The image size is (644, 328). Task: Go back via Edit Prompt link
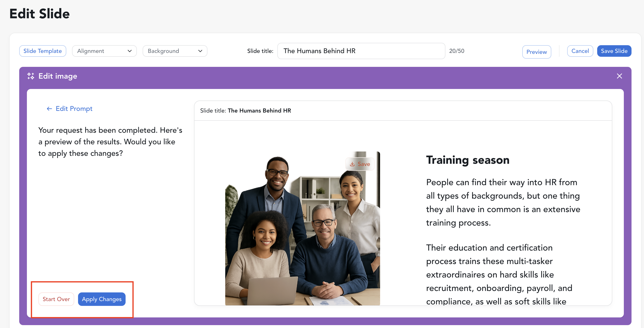pos(74,109)
